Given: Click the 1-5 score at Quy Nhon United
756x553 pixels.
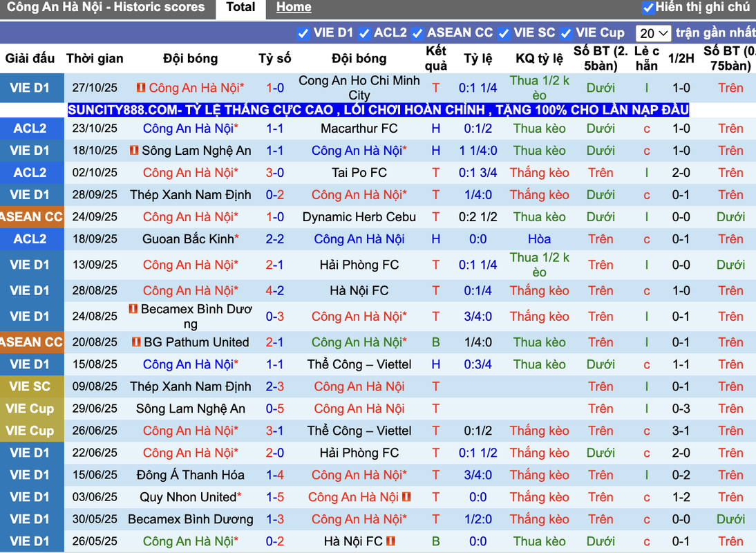Looking at the screenshot, I should 275,497.
